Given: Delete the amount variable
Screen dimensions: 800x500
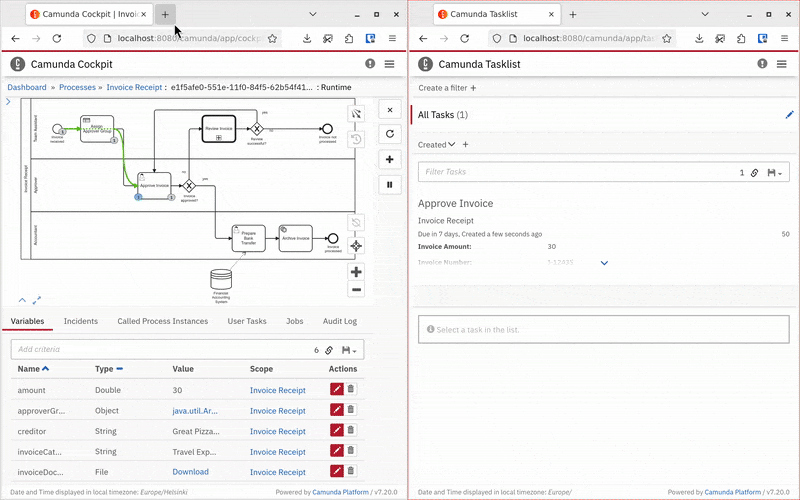Looking at the screenshot, I should [x=351, y=389].
